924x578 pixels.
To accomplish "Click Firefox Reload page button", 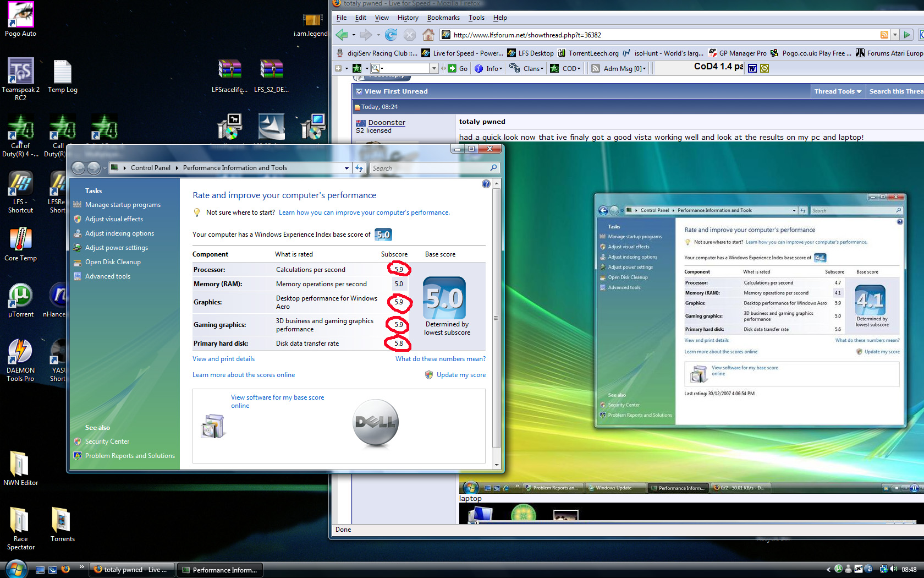I will [391, 35].
